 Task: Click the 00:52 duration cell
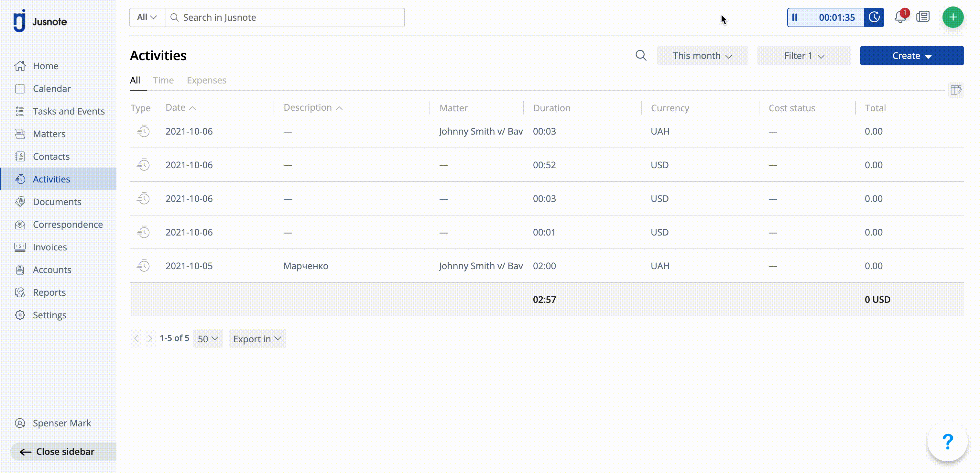(x=544, y=165)
